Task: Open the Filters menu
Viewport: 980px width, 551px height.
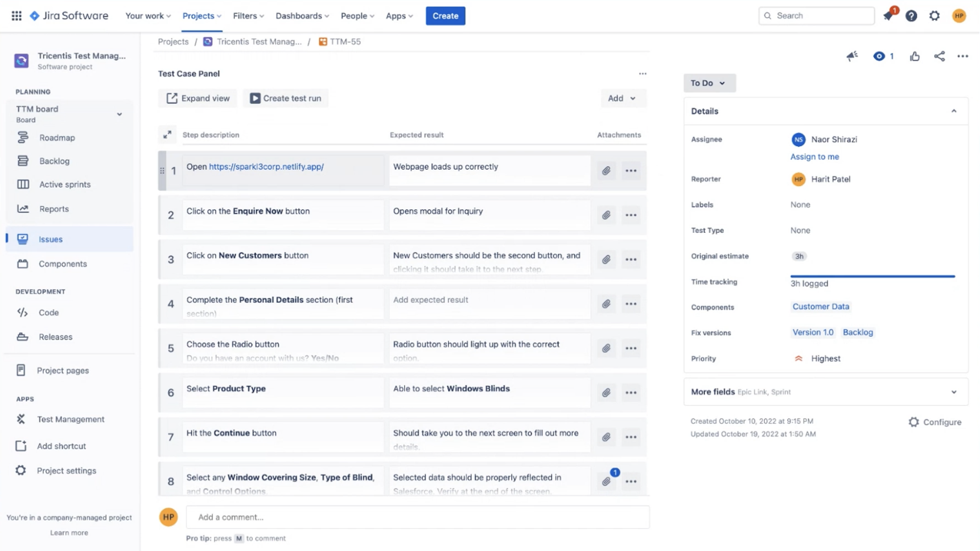Action: coord(249,16)
